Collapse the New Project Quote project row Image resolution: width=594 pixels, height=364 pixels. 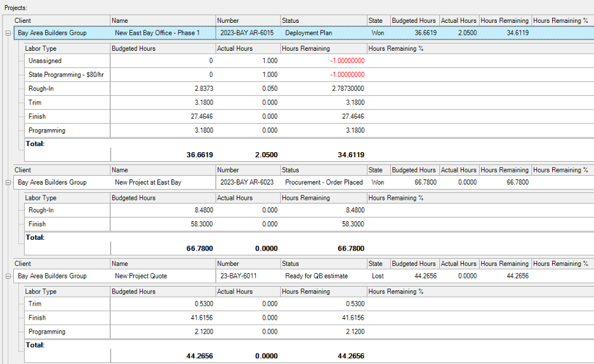click(x=8, y=276)
